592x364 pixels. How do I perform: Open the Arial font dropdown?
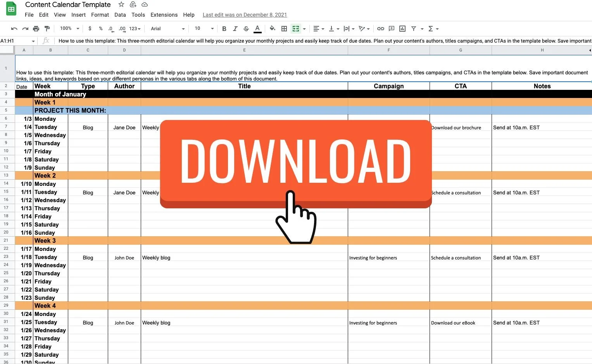[168, 29]
